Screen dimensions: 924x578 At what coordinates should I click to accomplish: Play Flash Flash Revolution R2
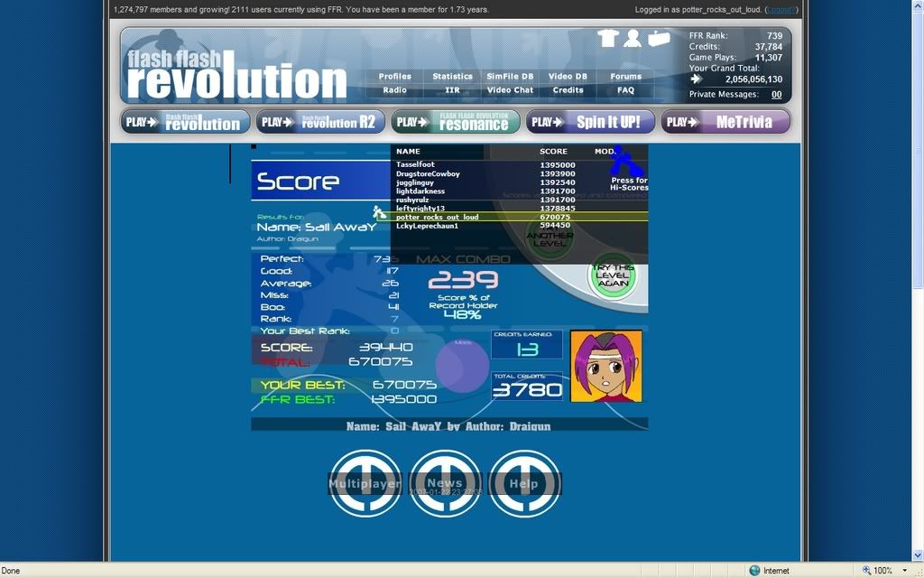click(319, 122)
